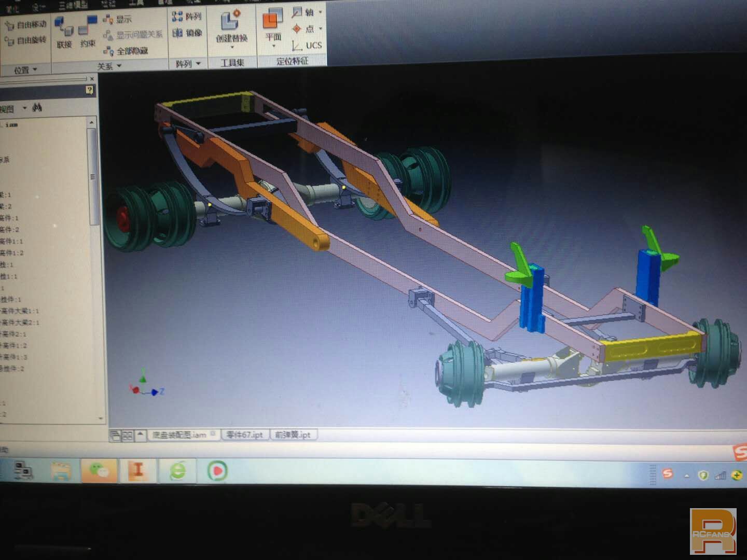Select the .iam root node in browser
This screenshot has height=560, width=747.
point(10,124)
